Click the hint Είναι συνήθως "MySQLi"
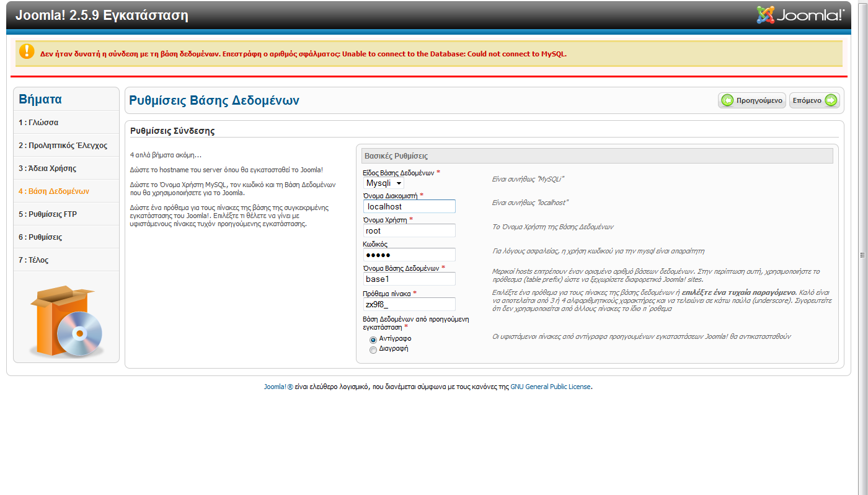The height and width of the screenshot is (495, 868). [x=528, y=179]
